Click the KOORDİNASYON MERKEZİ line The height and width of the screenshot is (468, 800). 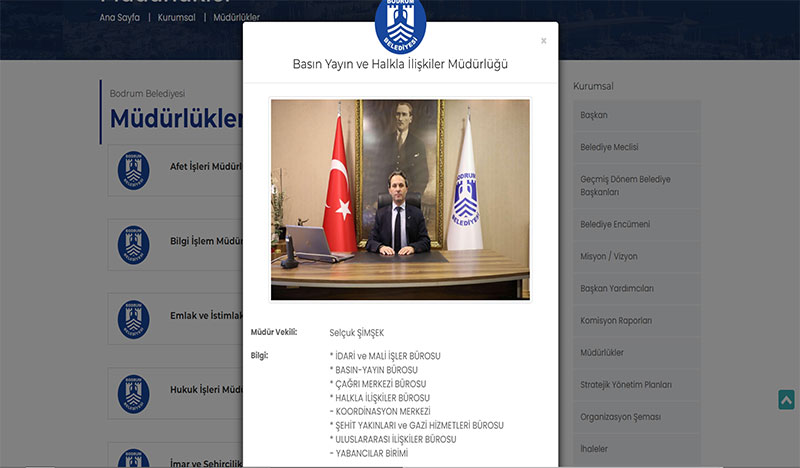click(380, 411)
